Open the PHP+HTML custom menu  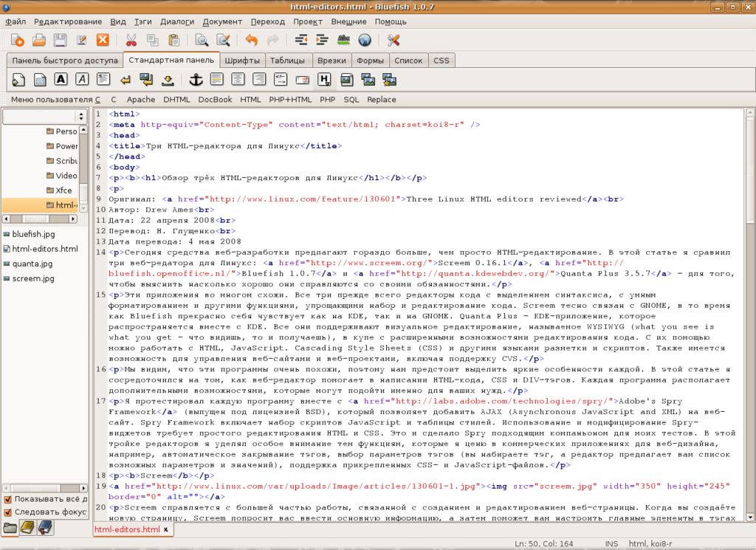[x=290, y=100]
